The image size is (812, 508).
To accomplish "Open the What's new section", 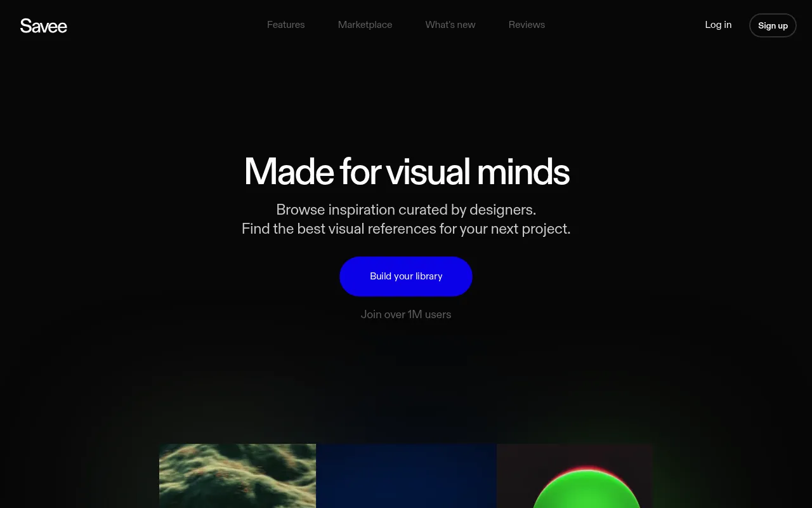I will pos(450,25).
